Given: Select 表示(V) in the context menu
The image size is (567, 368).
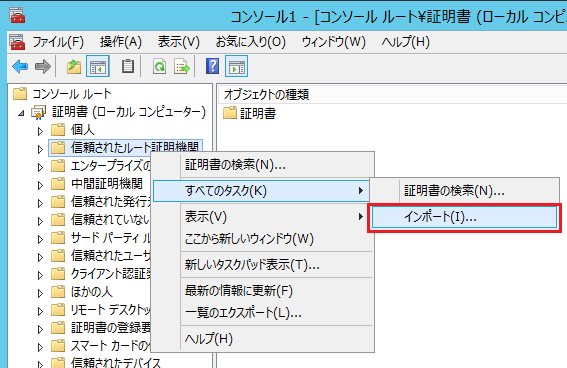Looking at the screenshot, I should click(263, 217).
